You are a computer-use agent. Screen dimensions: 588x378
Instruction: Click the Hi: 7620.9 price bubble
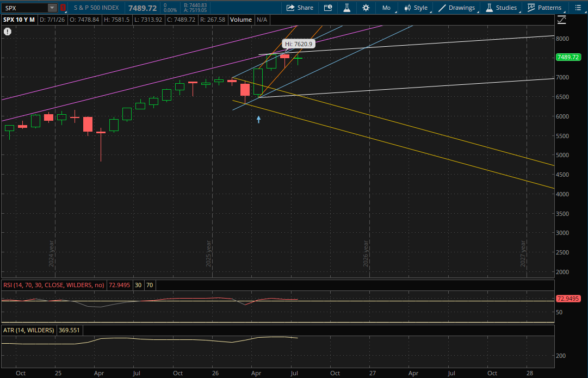pos(299,44)
